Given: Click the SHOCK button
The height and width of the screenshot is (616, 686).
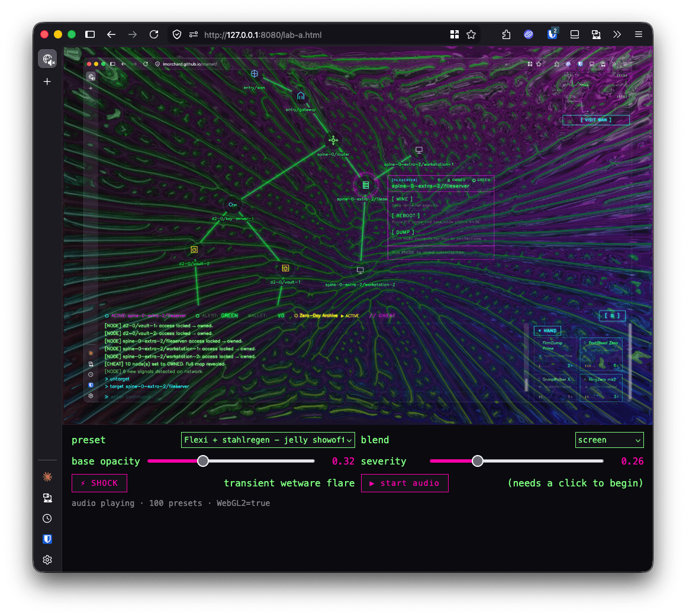Looking at the screenshot, I should [x=99, y=483].
